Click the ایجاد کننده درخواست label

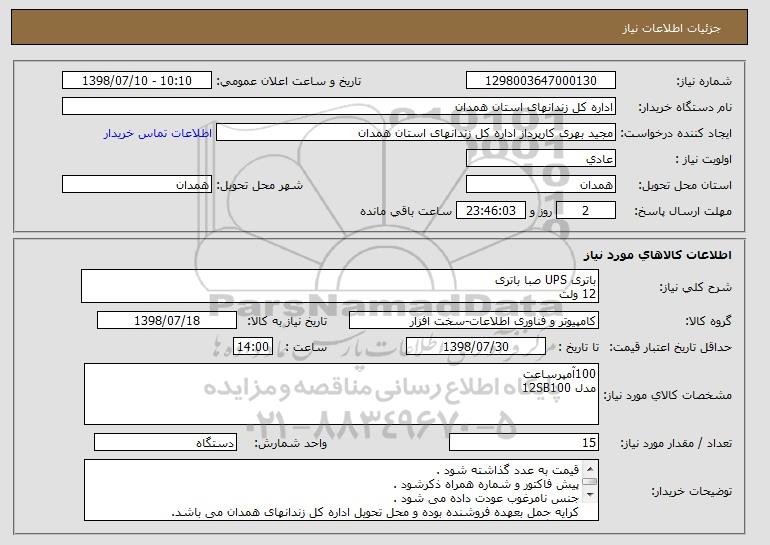pyautogui.click(x=676, y=133)
